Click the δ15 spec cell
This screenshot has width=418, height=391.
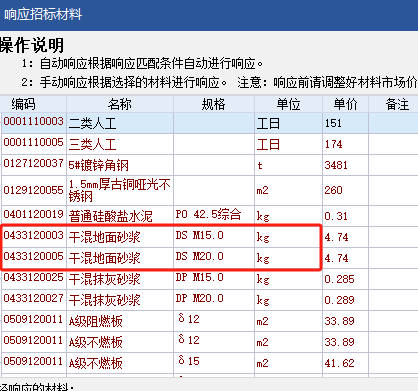click(214, 363)
